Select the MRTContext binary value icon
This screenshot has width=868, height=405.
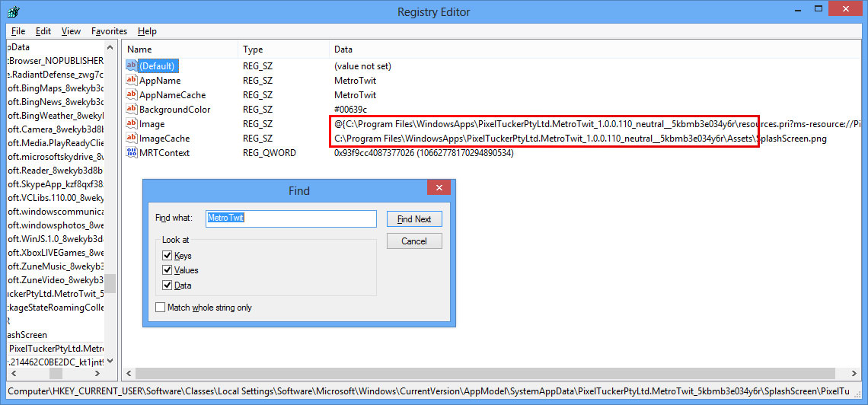(x=131, y=152)
